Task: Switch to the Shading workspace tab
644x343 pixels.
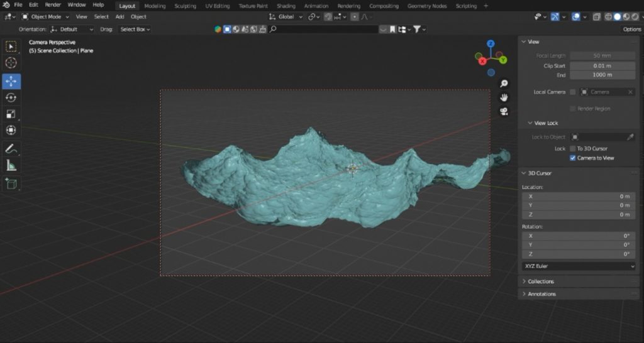Action: coord(286,6)
